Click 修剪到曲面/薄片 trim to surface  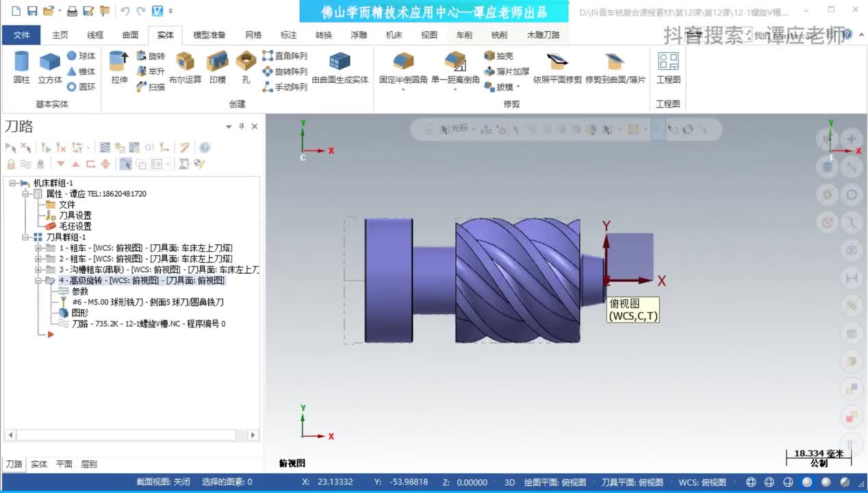pos(615,68)
